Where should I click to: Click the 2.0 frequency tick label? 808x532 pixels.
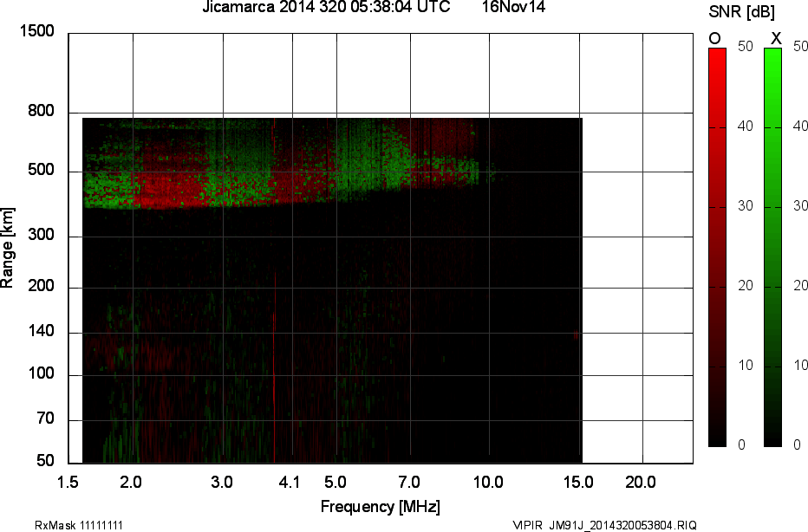131,483
